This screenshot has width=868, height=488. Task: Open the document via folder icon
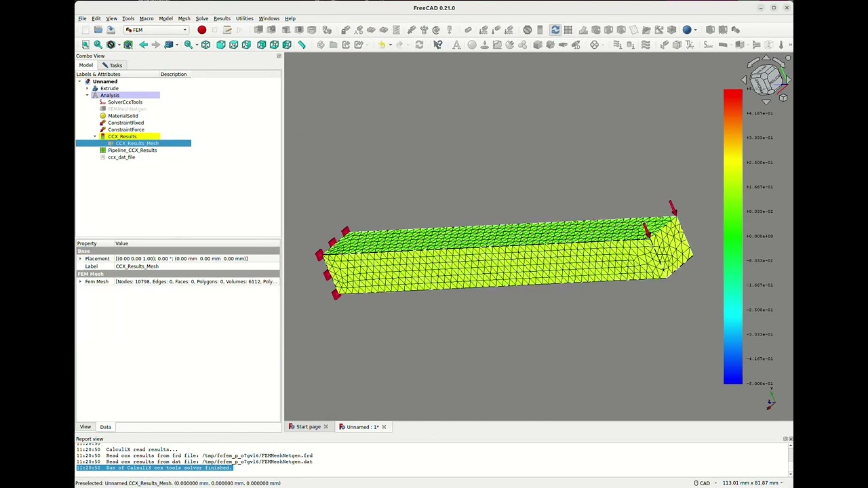[x=98, y=30]
